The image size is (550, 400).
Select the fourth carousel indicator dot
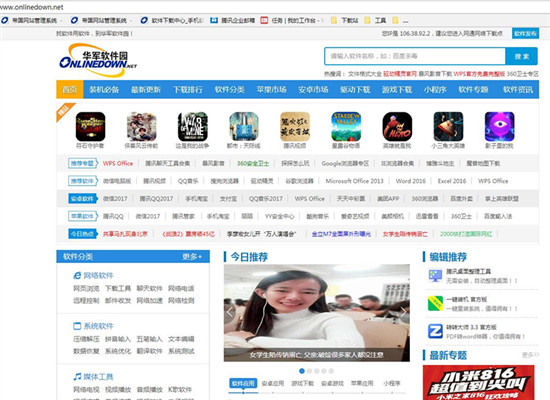pyautogui.click(x=324, y=371)
